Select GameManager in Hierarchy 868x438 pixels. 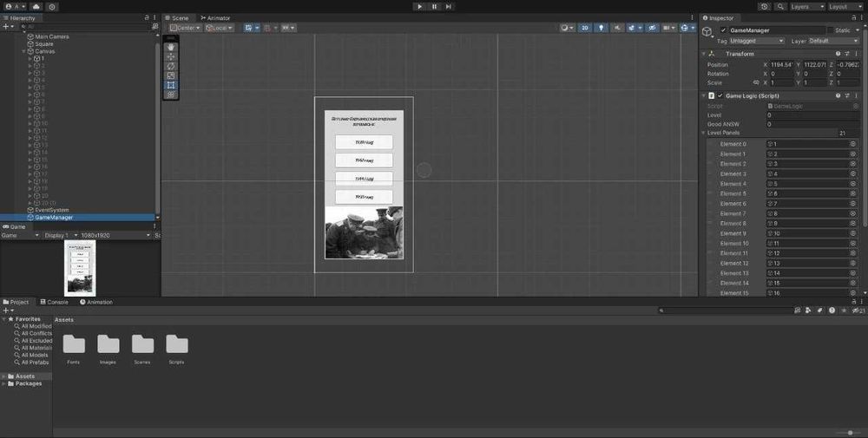tap(54, 218)
